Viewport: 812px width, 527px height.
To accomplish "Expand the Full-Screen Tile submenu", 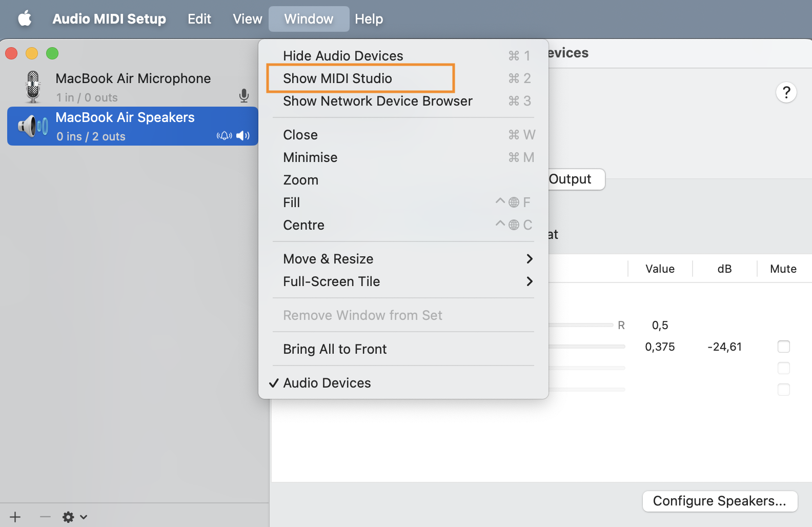I will coord(403,281).
